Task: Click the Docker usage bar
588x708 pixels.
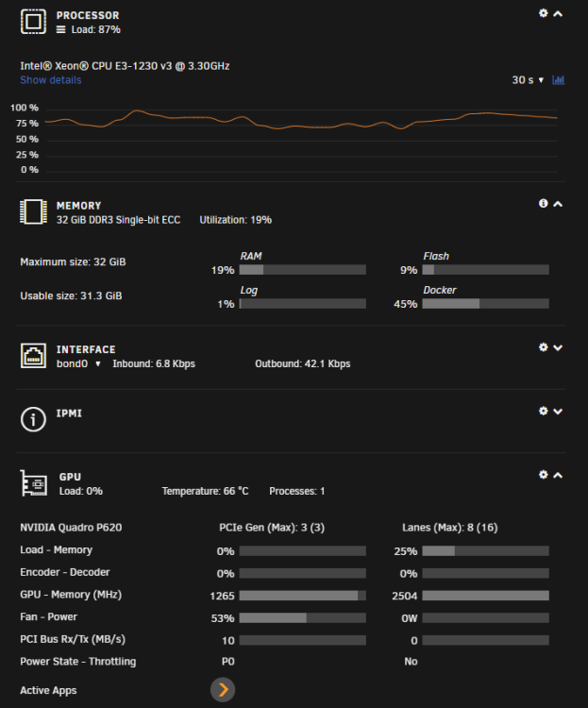Action: coord(486,304)
